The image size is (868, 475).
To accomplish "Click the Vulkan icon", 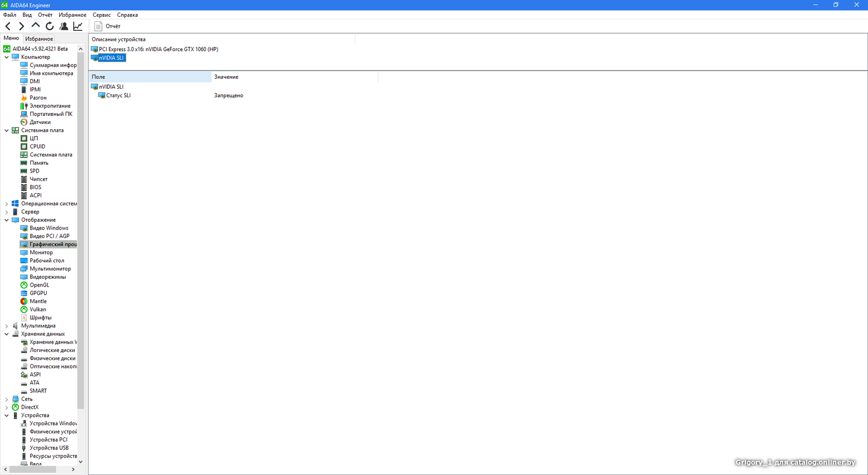I will coord(24,309).
